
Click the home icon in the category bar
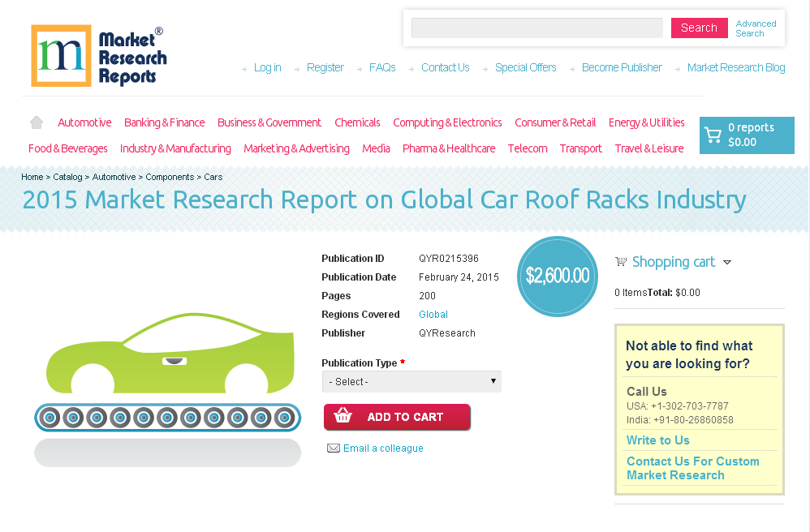[x=36, y=121]
